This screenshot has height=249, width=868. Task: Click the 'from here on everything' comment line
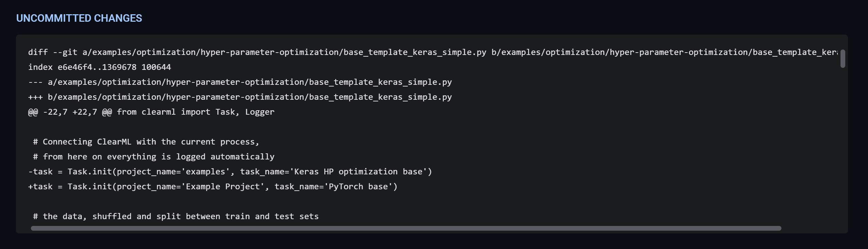click(x=153, y=157)
